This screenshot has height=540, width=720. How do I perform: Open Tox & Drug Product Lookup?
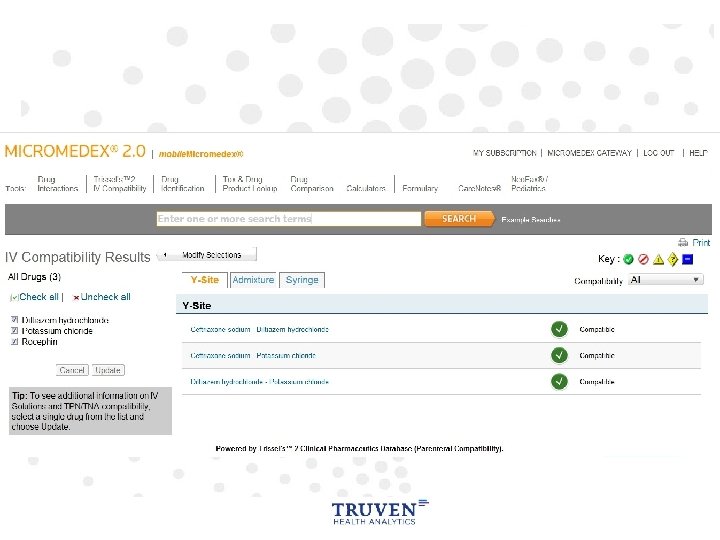point(250,184)
